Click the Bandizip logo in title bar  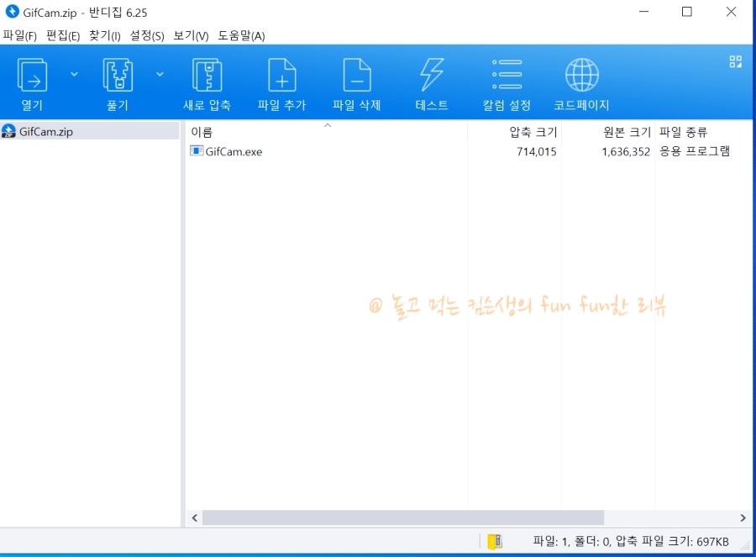[x=12, y=12]
